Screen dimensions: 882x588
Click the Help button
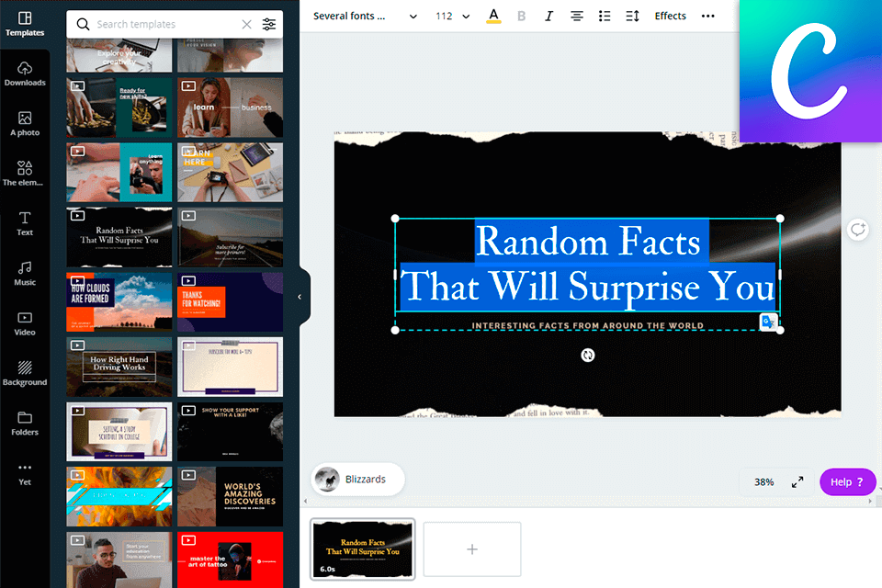point(847,481)
